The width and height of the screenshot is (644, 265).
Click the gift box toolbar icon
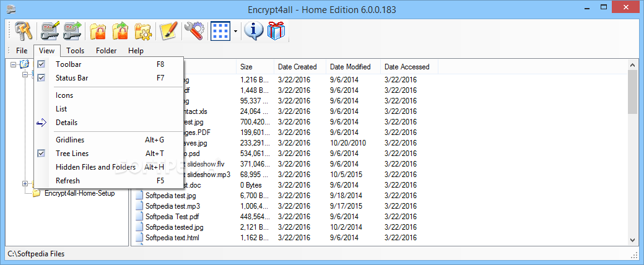click(276, 31)
